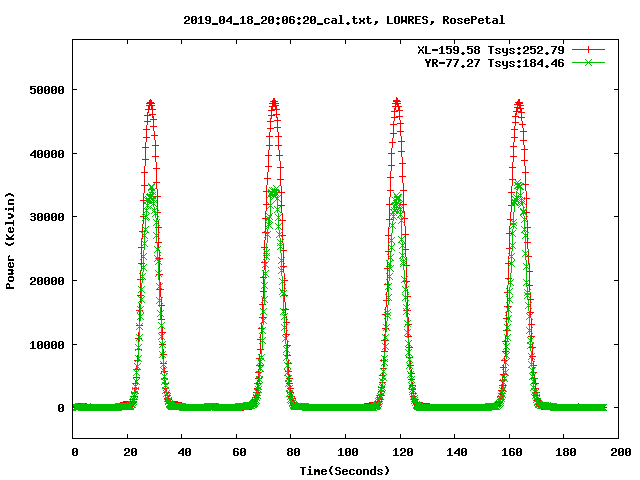This screenshot has height=480, width=640.
Task: Click the x-axis tick label '160'
Action: [x=511, y=452]
